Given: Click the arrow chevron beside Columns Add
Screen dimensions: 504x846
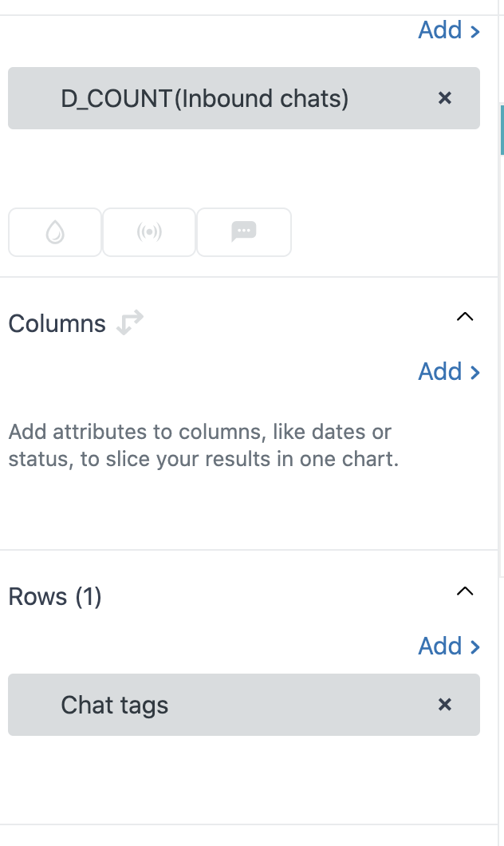Looking at the screenshot, I should (475, 373).
